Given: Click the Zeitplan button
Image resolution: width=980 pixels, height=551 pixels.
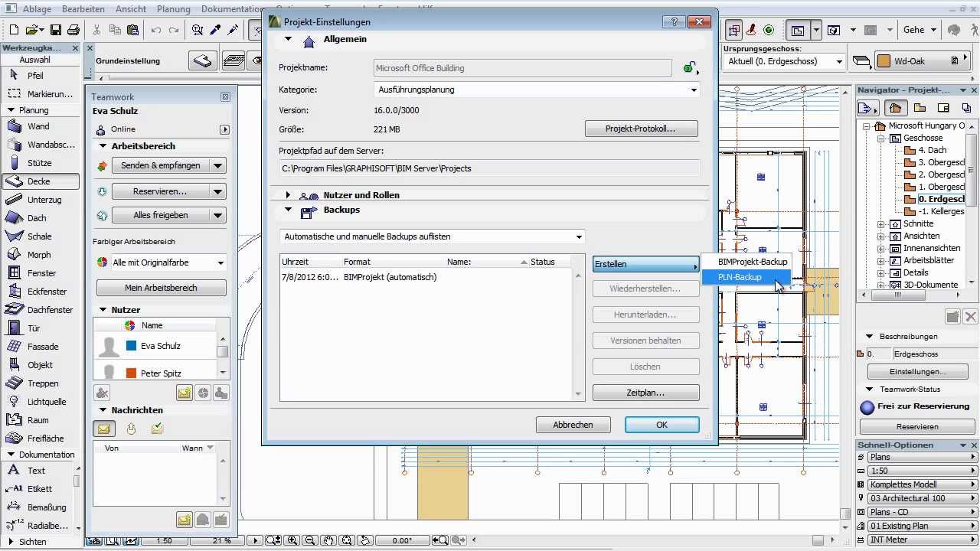Looking at the screenshot, I should coord(646,393).
